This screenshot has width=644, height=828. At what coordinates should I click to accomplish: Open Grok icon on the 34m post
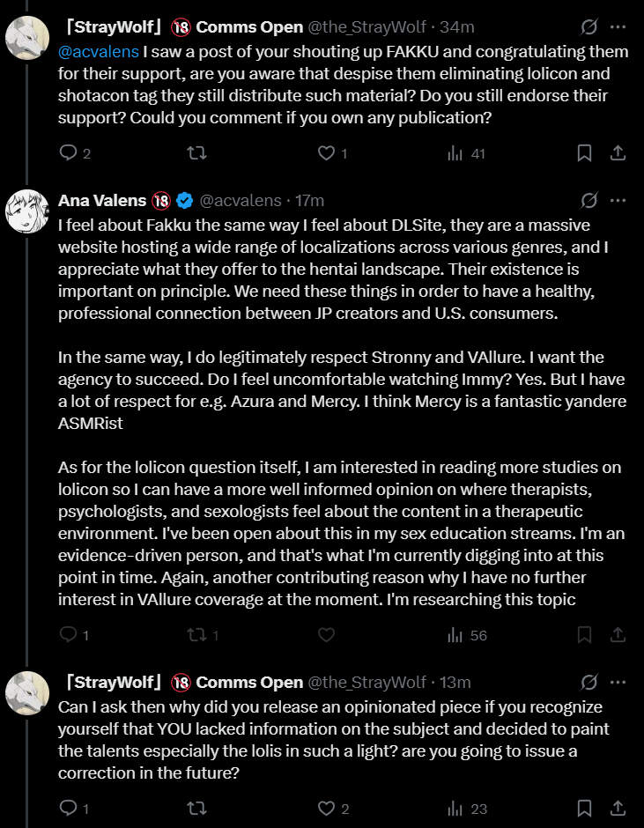pos(588,26)
